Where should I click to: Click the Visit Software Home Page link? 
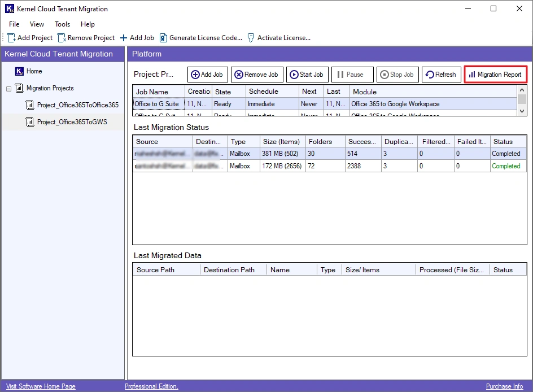[x=41, y=386]
